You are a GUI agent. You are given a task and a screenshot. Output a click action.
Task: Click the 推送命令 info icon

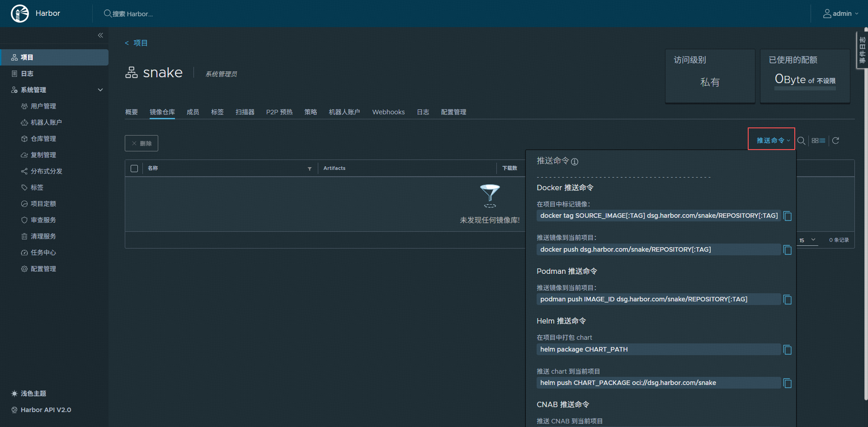[575, 162]
